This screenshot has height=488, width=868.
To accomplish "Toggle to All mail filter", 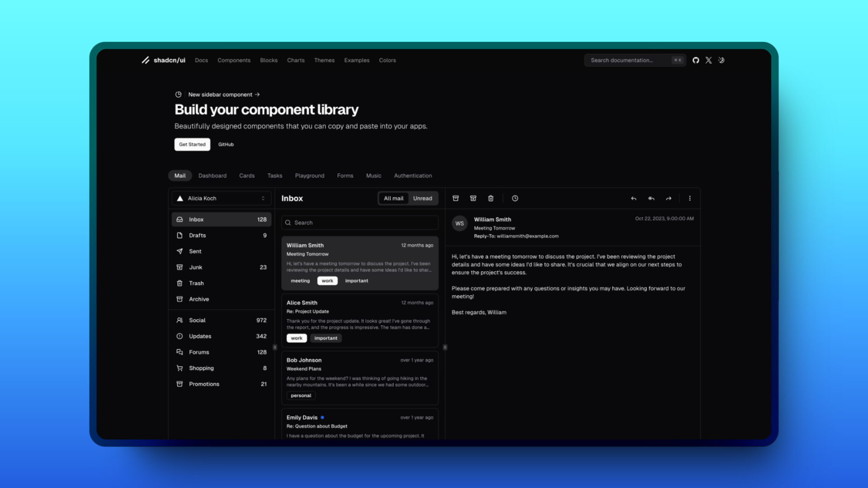I will point(393,198).
